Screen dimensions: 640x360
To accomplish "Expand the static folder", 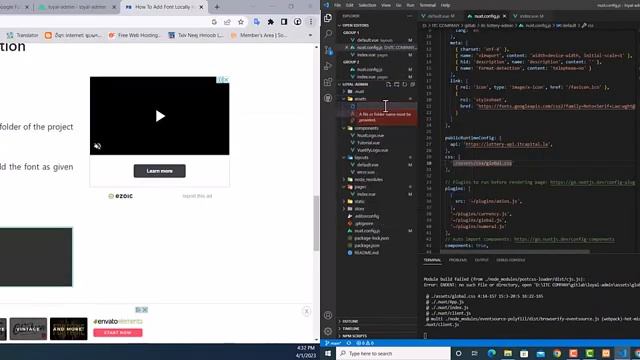I will (x=359, y=202).
